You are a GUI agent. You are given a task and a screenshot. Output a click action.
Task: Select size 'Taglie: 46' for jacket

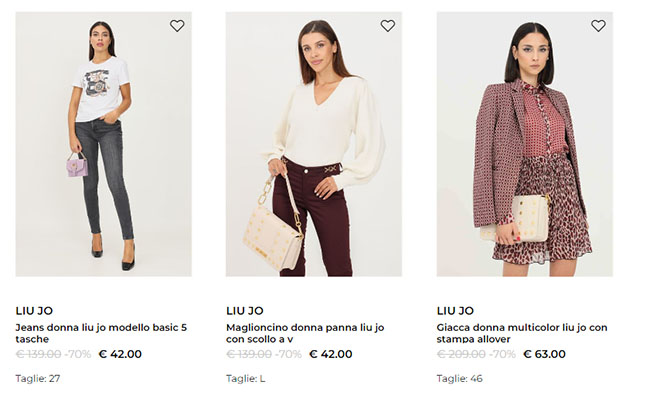coord(459,378)
